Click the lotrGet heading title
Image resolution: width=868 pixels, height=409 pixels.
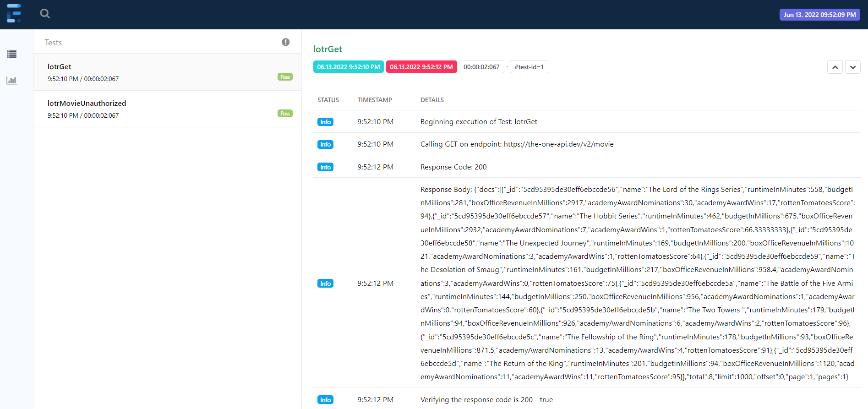(328, 49)
